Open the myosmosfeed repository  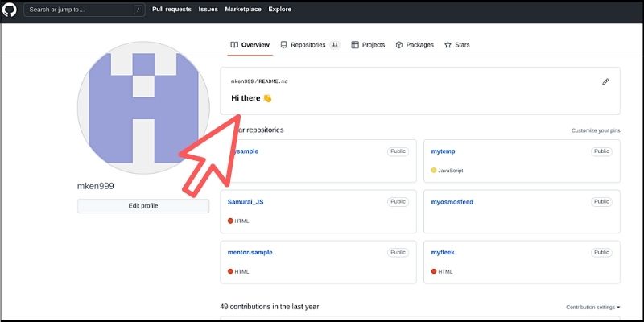(x=452, y=202)
